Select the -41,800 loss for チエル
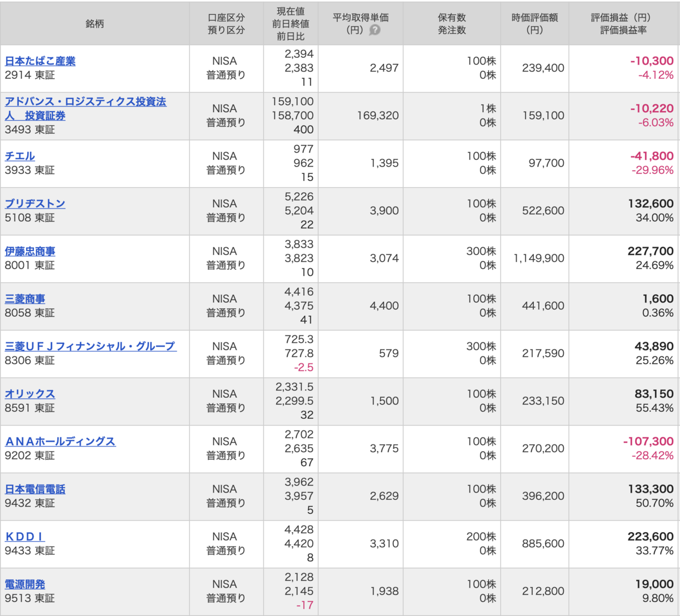The image size is (680, 616). [x=652, y=156]
